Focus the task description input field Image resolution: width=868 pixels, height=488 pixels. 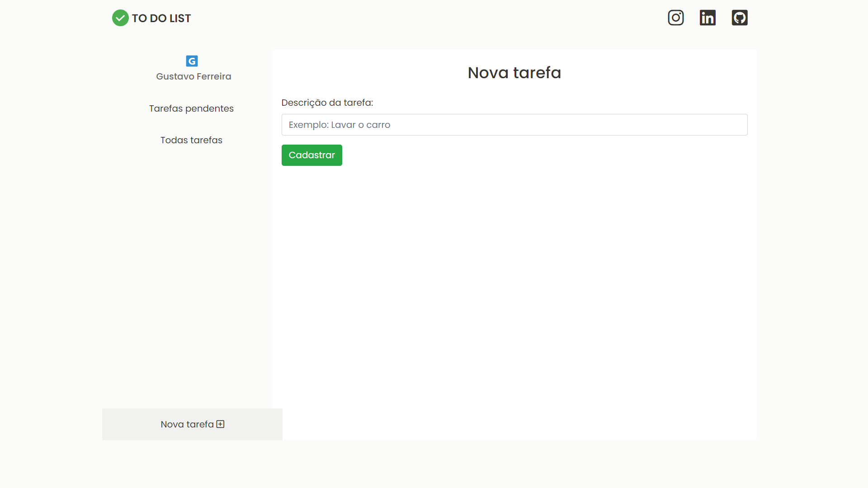point(514,125)
